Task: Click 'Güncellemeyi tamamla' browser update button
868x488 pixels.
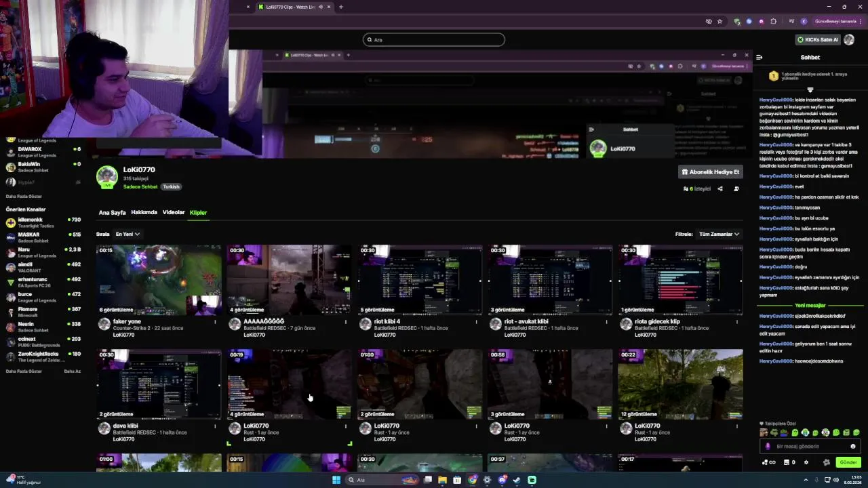Action: [836, 21]
